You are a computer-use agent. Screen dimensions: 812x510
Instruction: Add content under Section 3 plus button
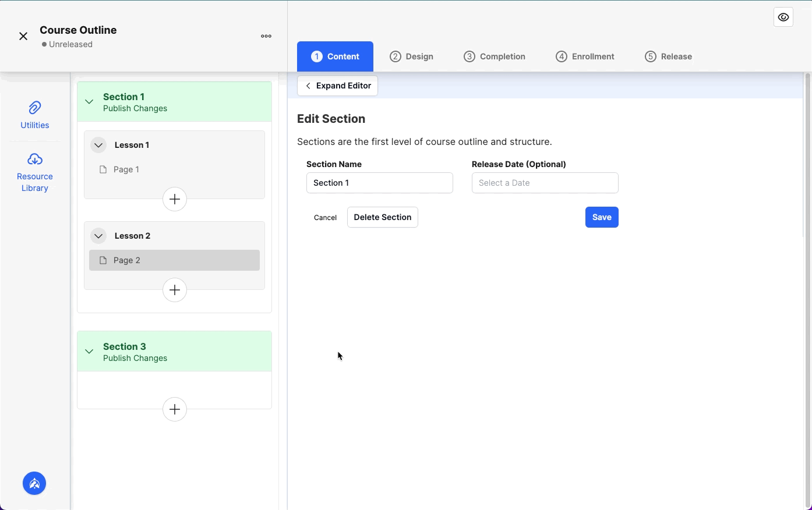175,409
